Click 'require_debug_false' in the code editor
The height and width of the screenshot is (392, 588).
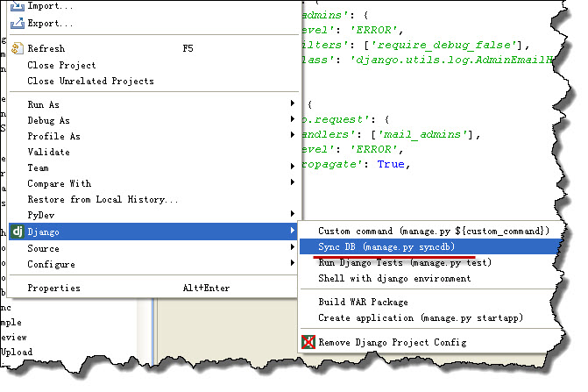click(446, 45)
